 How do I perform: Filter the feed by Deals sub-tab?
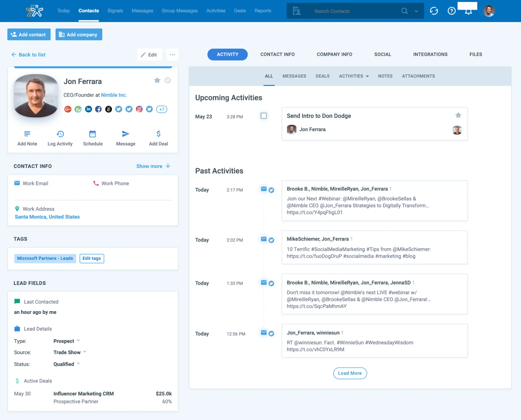323,76
